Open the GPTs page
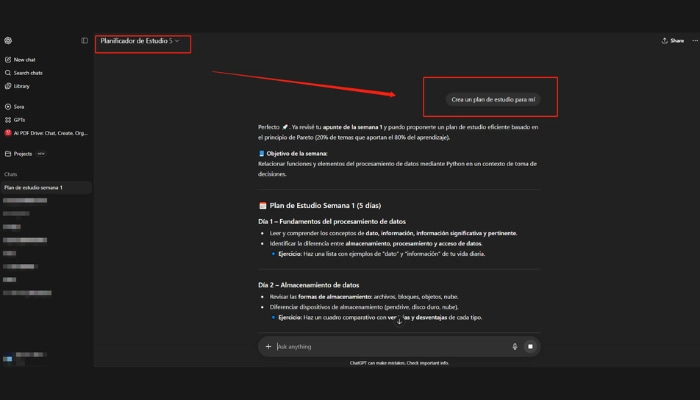Image resolution: width=700 pixels, height=400 pixels. click(19, 120)
